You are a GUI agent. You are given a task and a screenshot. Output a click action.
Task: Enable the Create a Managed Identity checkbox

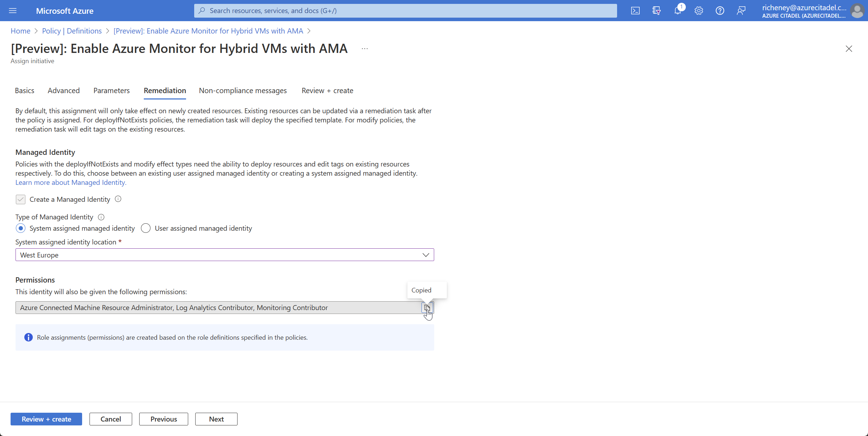point(20,199)
